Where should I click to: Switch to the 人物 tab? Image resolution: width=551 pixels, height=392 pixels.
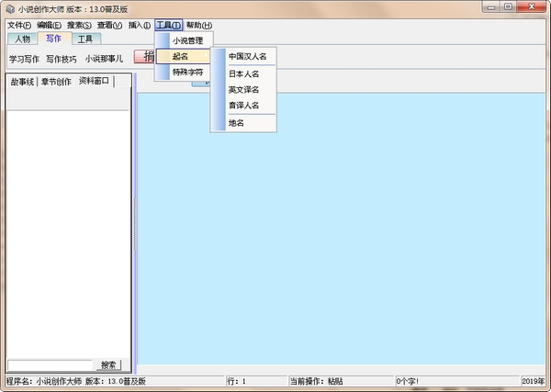click(x=22, y=39)
